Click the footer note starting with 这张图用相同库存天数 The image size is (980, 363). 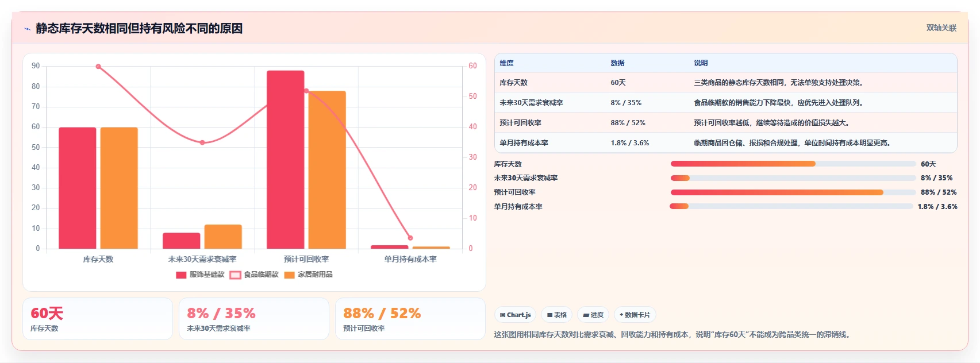pos(672,334)
